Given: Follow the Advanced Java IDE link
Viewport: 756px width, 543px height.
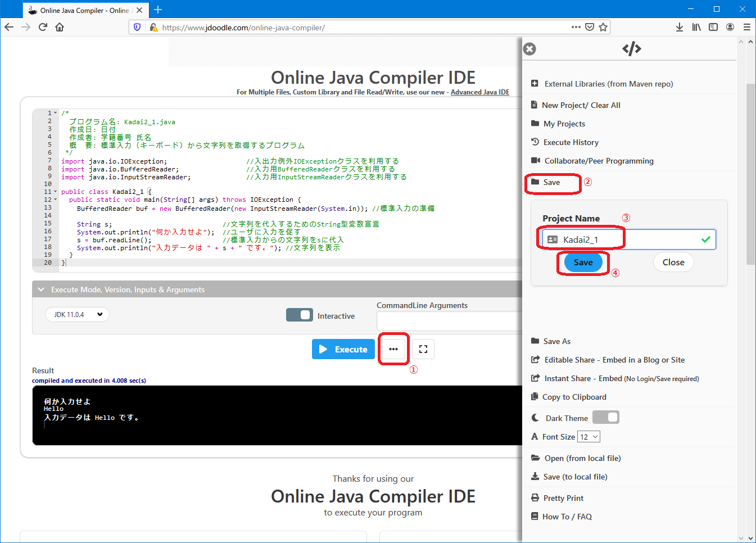Looking at the screenshot, I should click(480, 92).
